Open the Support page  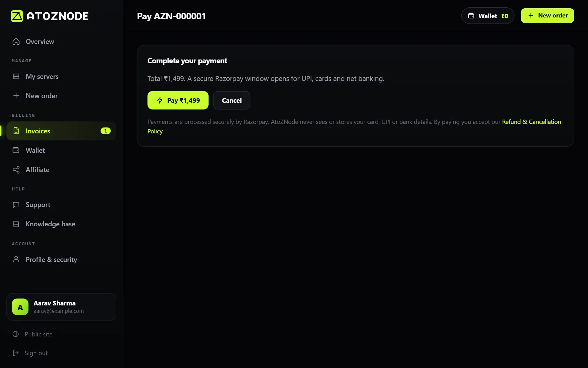(61, 205)
